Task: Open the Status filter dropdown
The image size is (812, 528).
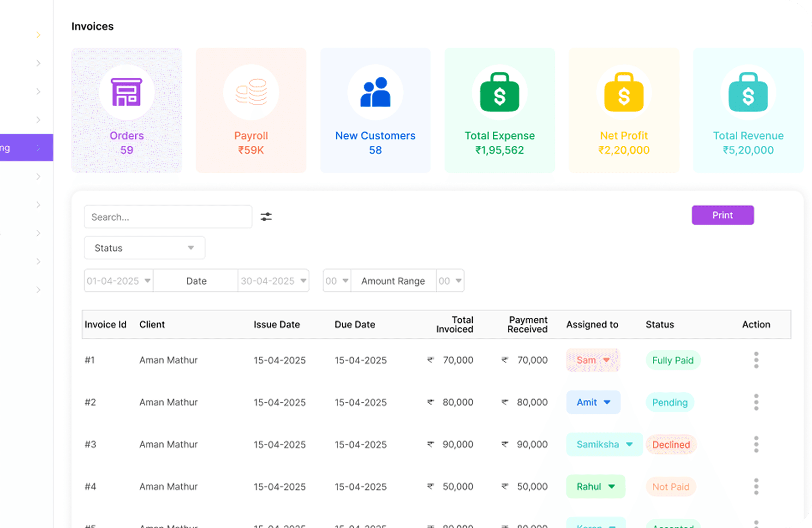Action: point(144,248)
